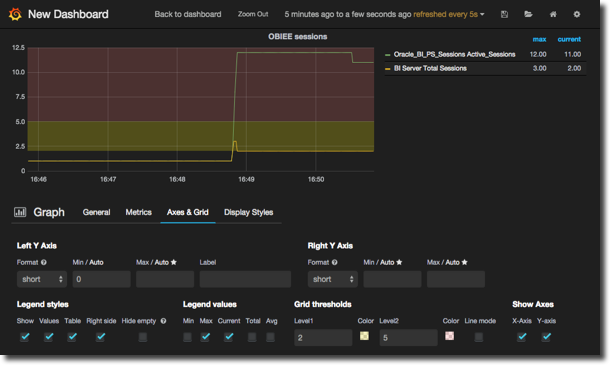Screen dimensions: 610x365
Task: Toggle the legend Values checkbox
Action: pos(49,337)
